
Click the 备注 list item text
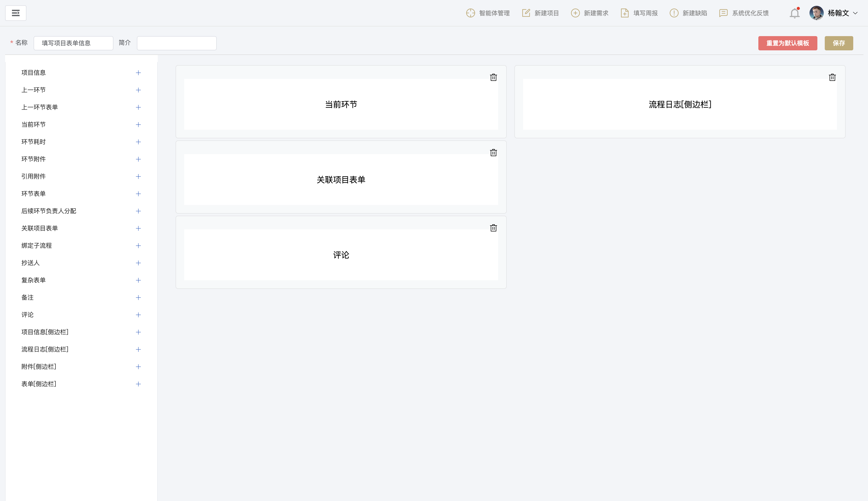[x=27, y=298]
